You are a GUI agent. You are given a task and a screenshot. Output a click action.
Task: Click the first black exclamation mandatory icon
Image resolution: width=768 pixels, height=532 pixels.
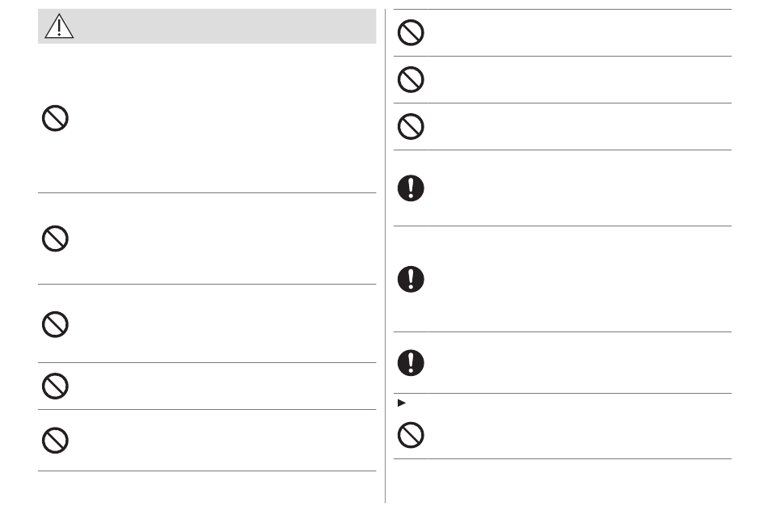click(411, 188)
